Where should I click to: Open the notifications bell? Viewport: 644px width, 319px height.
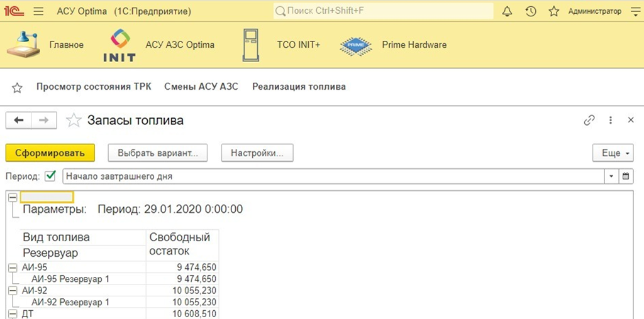[x=508, y=11]
